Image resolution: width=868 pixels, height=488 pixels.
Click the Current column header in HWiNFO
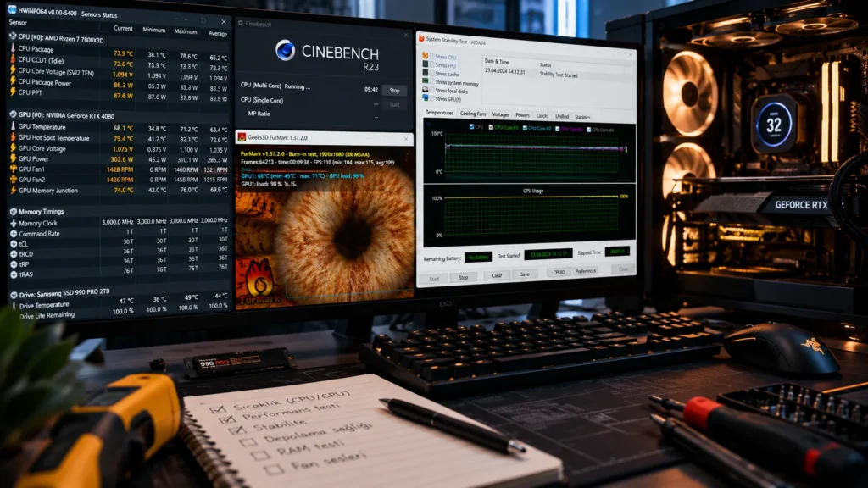123,28
